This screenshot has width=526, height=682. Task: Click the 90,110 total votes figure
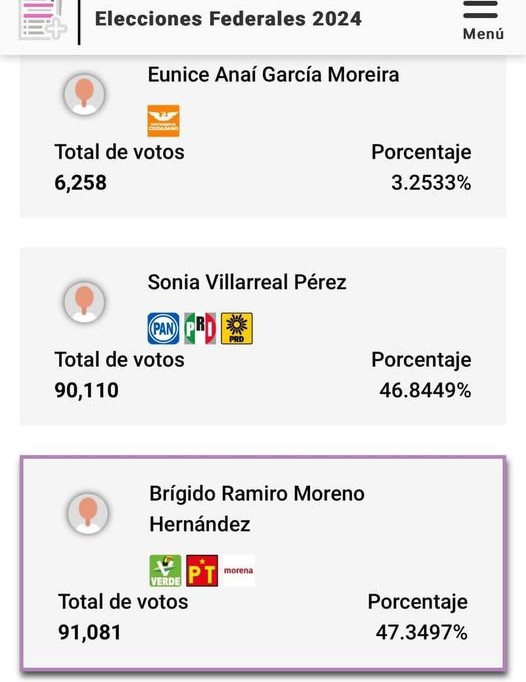(86, 390)
